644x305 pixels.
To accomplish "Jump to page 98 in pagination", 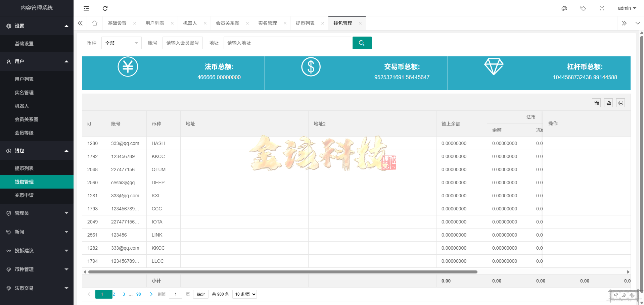I will 138,294.
